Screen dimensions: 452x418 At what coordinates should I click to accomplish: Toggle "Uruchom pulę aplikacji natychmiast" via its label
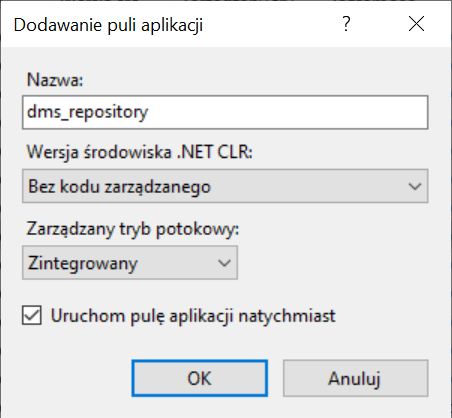click(x=193, y=316)
